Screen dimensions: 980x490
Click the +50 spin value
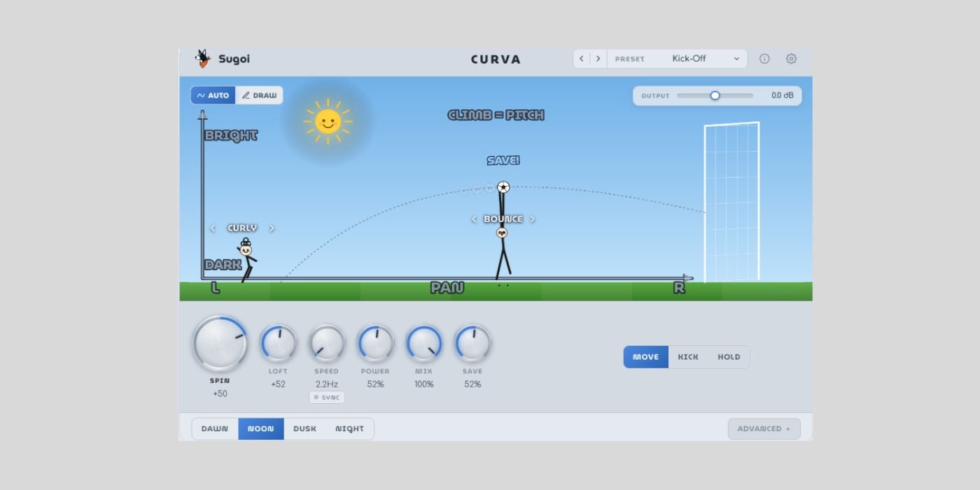tap(220, 393)
